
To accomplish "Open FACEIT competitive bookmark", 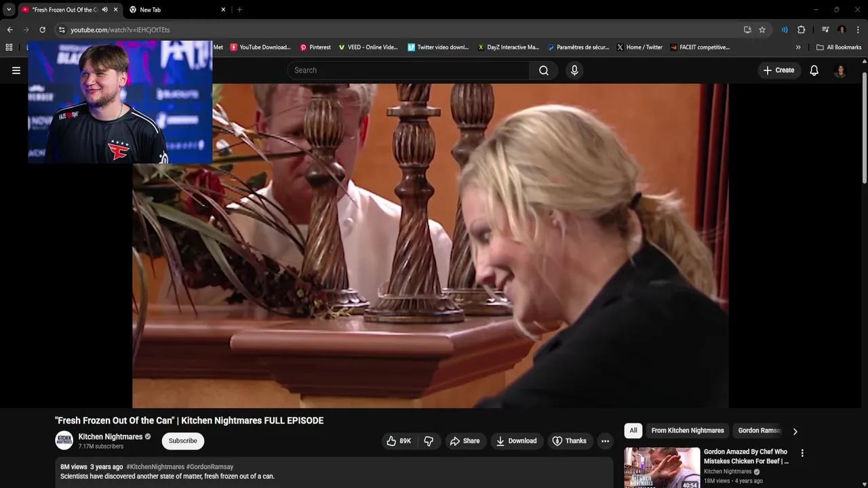I will point(700,47).
